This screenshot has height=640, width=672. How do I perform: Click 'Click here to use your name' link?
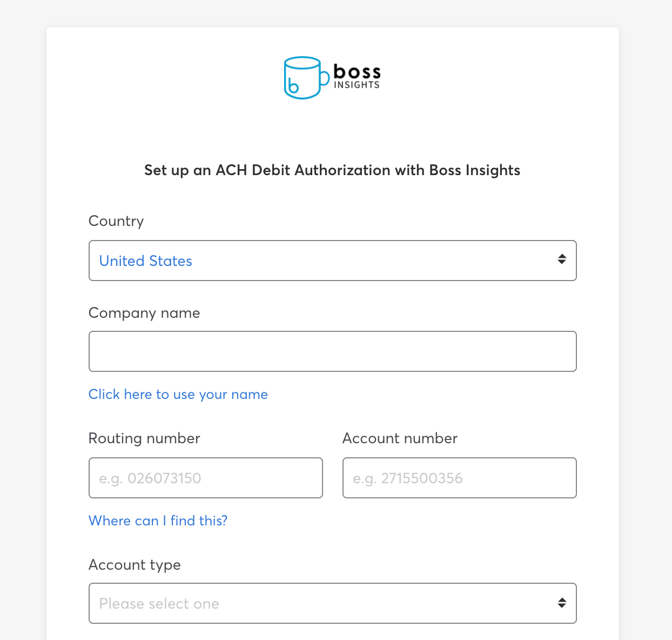tap(178, 395)
